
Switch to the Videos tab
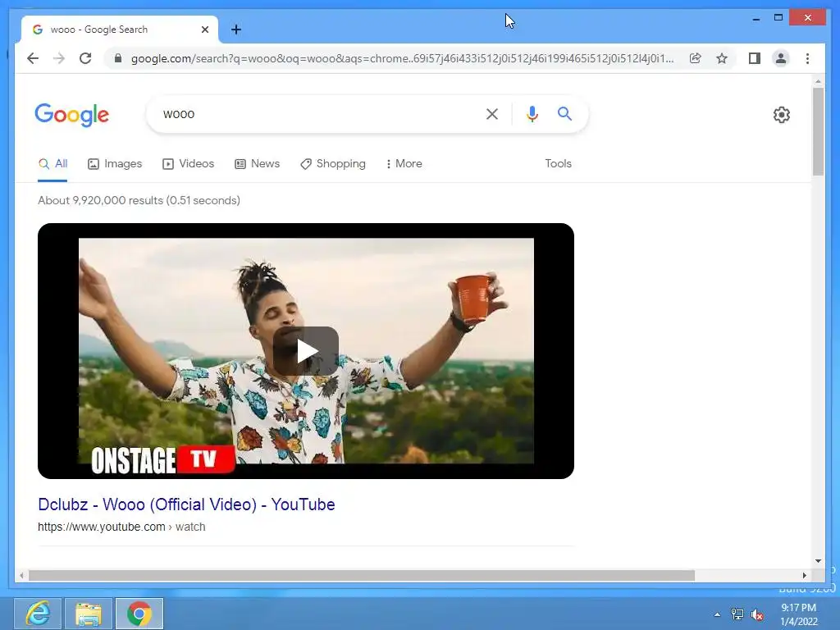coord(188,164)
